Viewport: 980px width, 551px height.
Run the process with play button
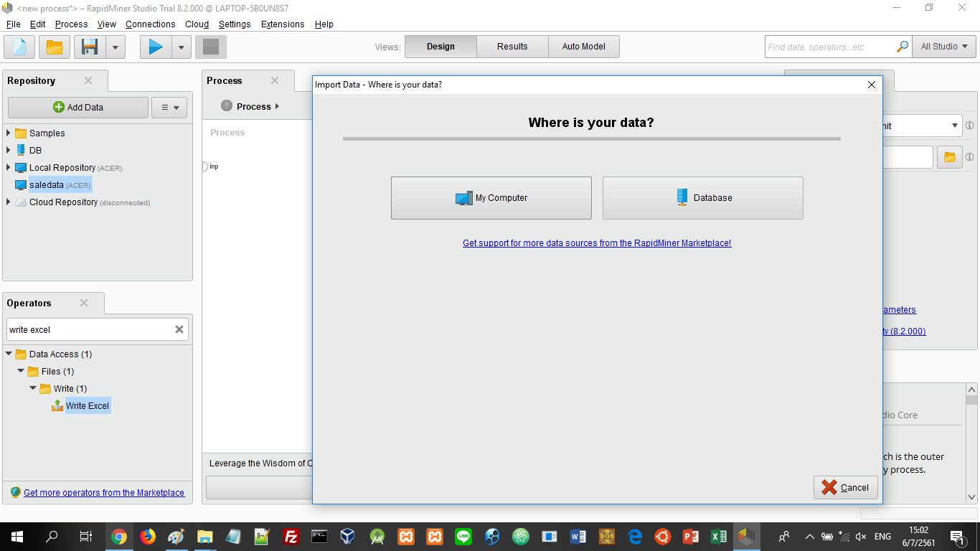coord(156,47)
